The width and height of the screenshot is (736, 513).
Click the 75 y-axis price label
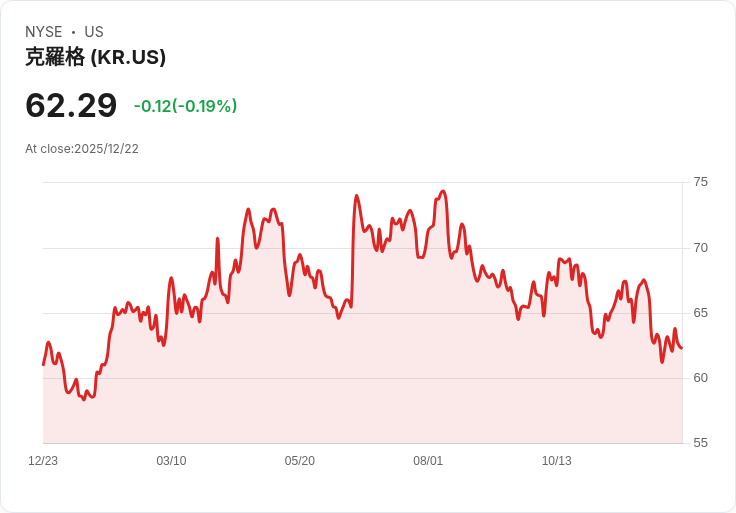[700, 182]
